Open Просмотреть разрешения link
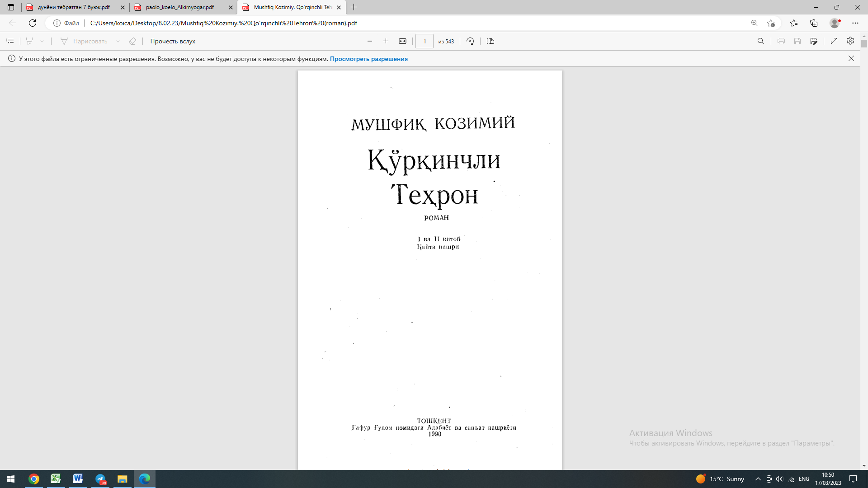 click(368, 59)
